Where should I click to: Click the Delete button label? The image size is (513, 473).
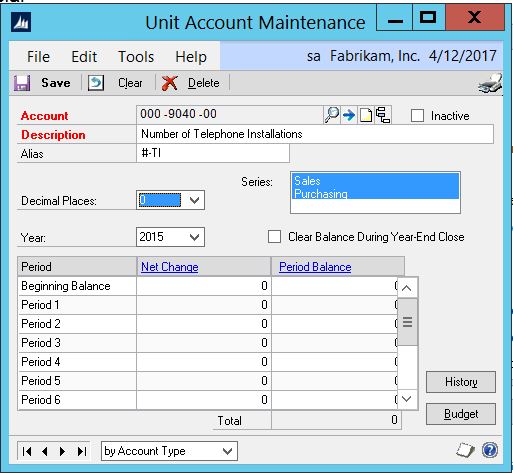(x=203, y=83)
